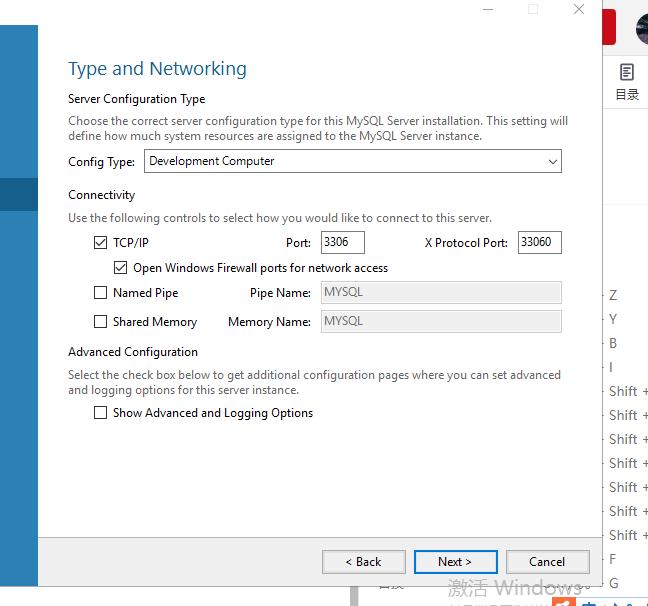648x606 pixels.
Task: Open the Config Type dropdown
Action: (x=353, y=161)
